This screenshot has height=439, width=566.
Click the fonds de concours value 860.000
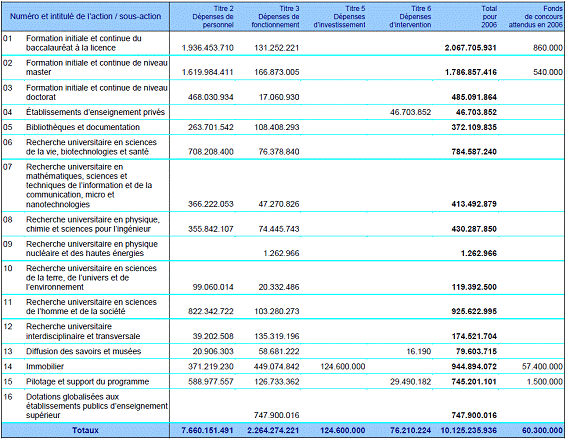coord(548,48)
